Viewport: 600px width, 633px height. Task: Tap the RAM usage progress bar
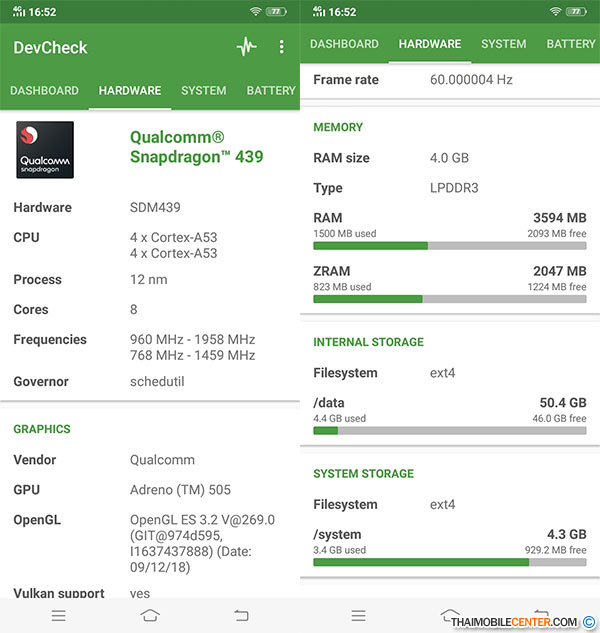click(449, 245)
